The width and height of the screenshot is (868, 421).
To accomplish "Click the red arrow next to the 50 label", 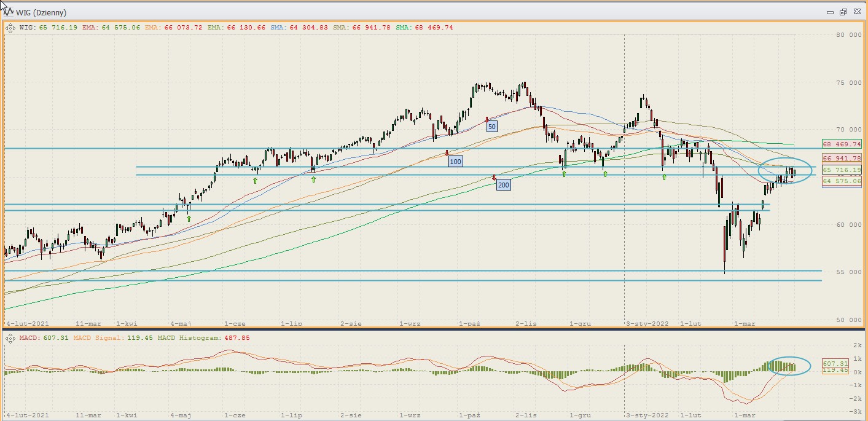I will coord(487,119).
